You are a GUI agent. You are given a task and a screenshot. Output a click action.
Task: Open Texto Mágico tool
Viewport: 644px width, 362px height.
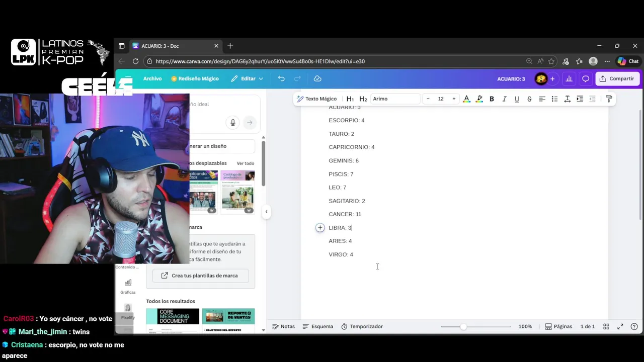pos(316,99)
